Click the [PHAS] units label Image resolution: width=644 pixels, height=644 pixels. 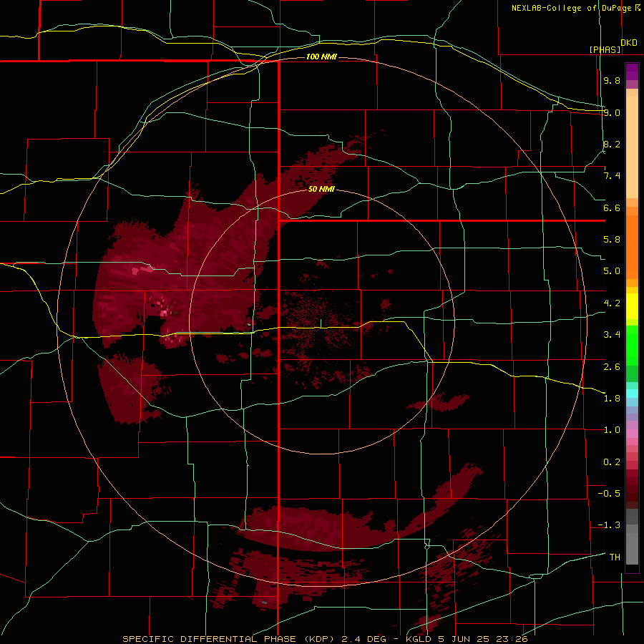pos(605,49)
